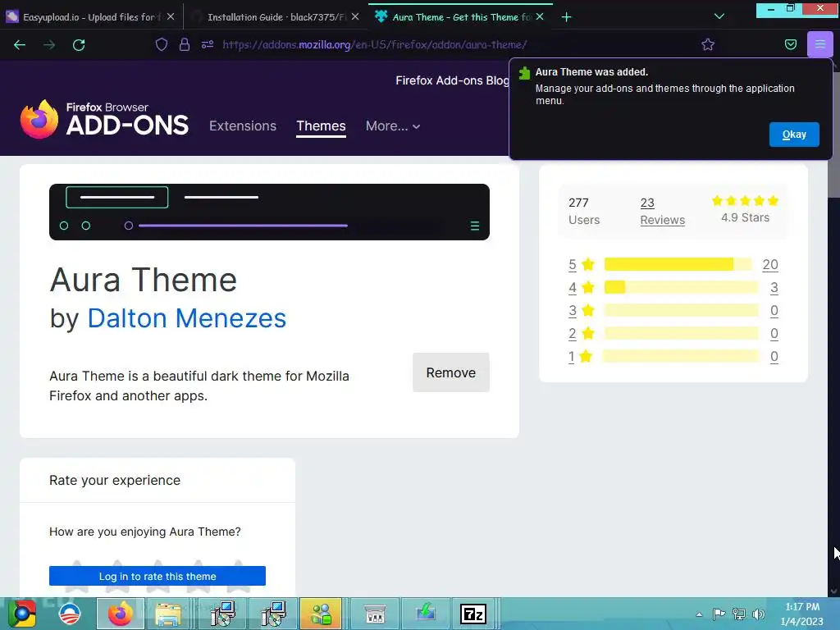This screenshot has width=840, height=630.
Task: Open volume control in system tray
Action: point(759,614)
